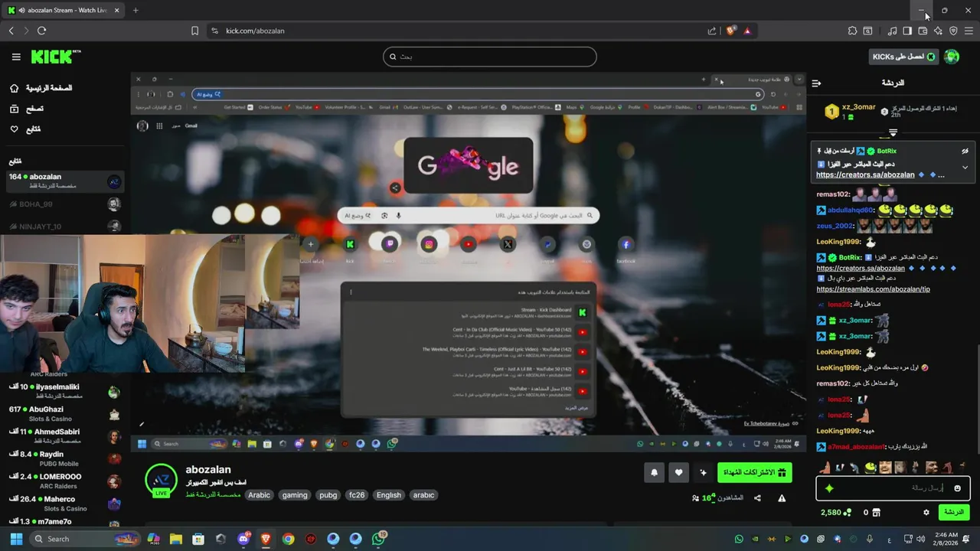Open Discord in Windows taskbar

[x=243, y=539]
